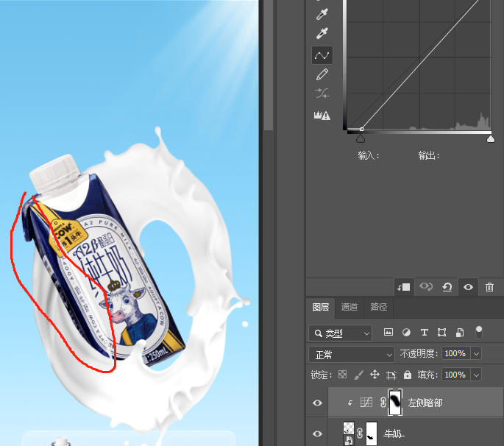Filter layers by pixel layer type
The width and height of the screenshot is (504, 446).
388,332
